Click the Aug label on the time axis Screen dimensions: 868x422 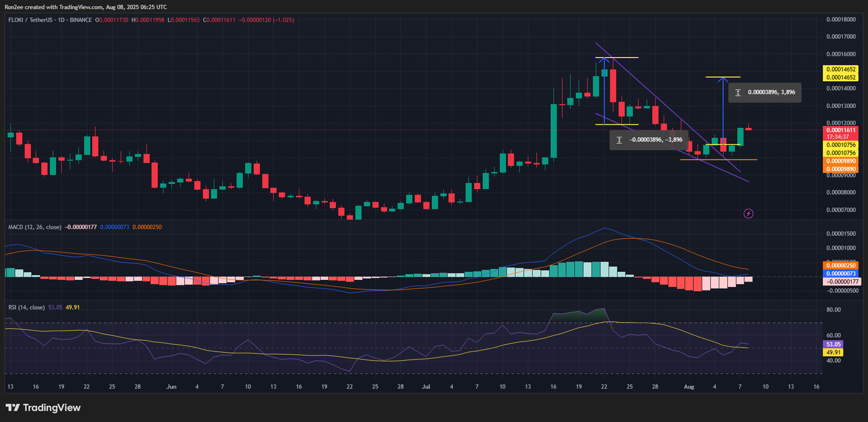(x=689, y=387)
